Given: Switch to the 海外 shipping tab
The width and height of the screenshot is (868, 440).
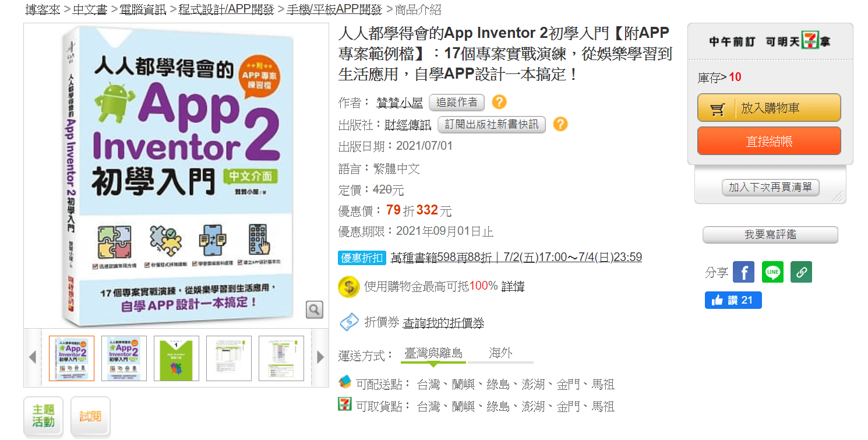Looking at the screenshot, I should pyautogui.click(x=500, y=353).
